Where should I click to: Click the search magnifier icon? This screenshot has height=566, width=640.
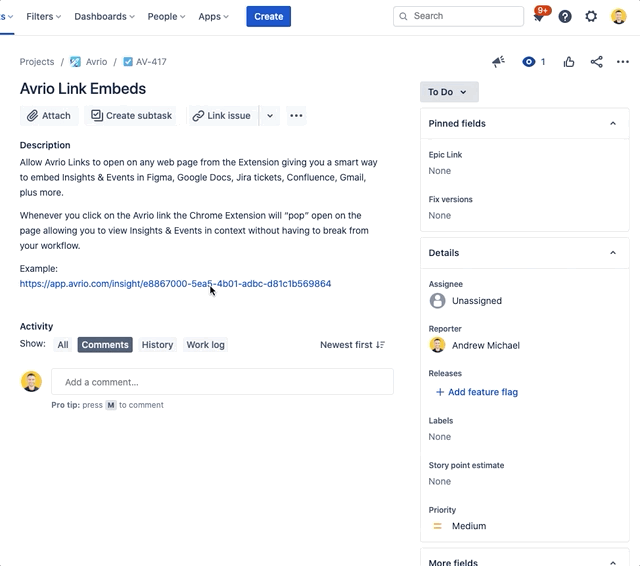(x=403, y=16)
